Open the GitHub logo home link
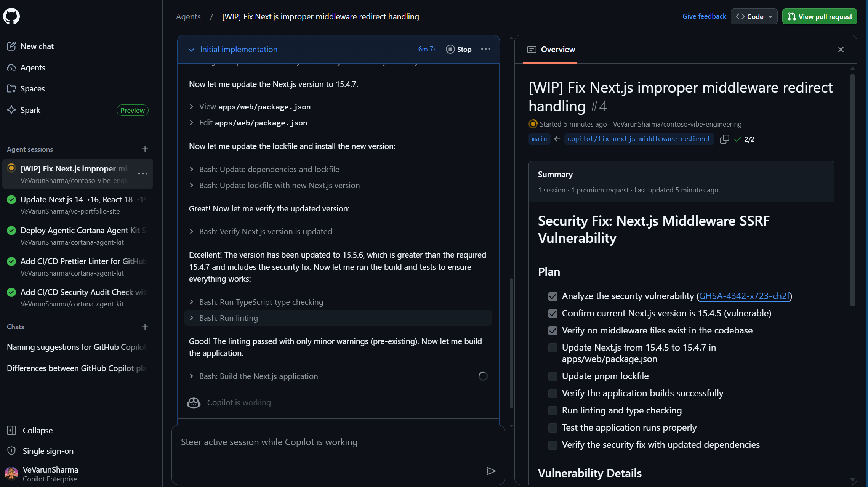868x487 pixels. [x=11, y=16]
